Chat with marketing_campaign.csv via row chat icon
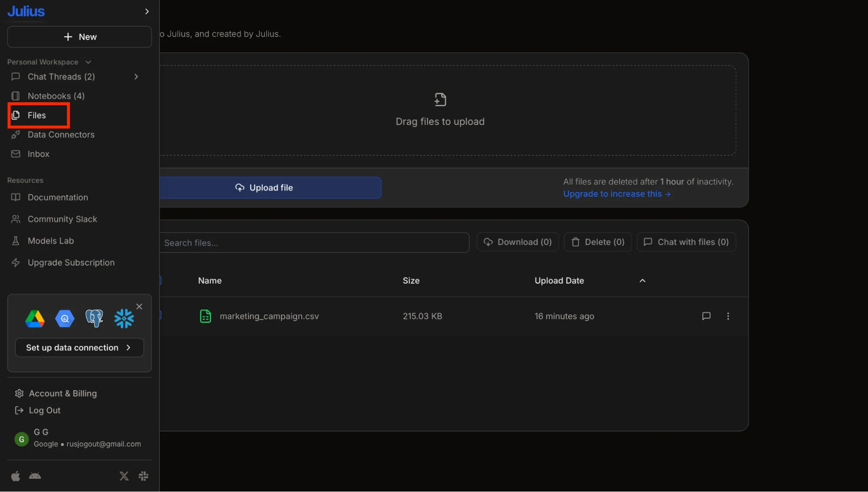This screenshot has width=868, height=492. (x=706, y=316)
